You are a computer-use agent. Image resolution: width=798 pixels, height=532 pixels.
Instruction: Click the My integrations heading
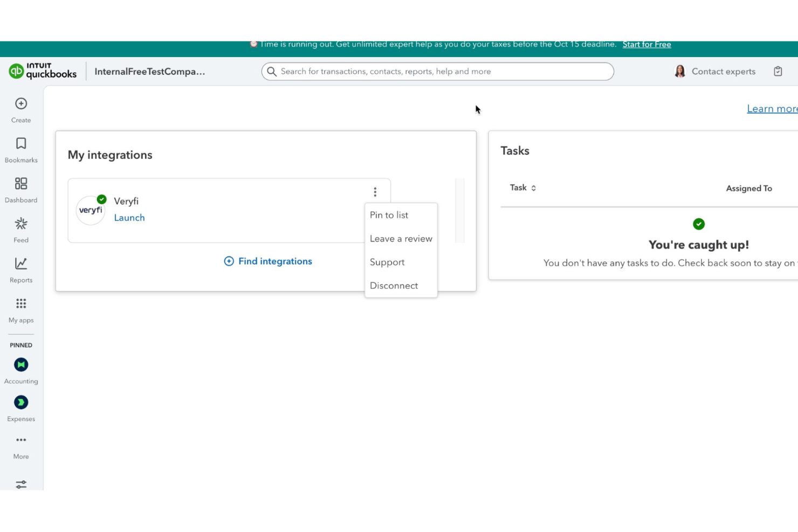point(110,155)
